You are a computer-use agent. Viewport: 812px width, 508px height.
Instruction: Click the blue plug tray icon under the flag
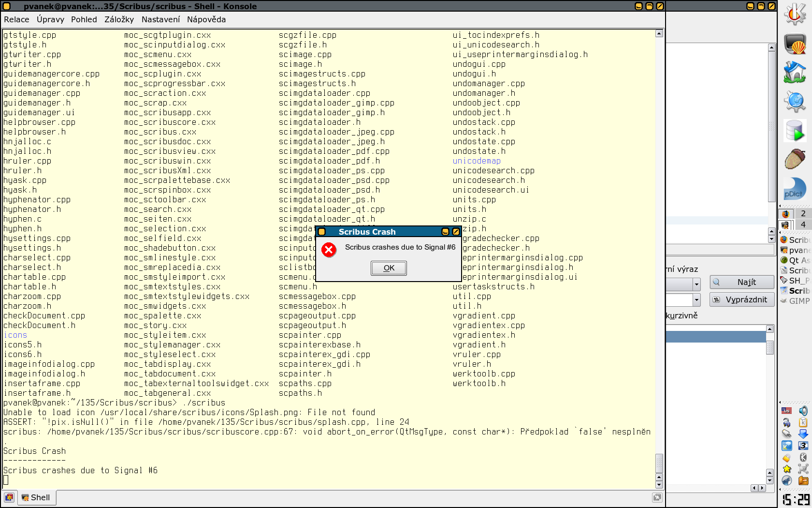[x=787, y=422]
